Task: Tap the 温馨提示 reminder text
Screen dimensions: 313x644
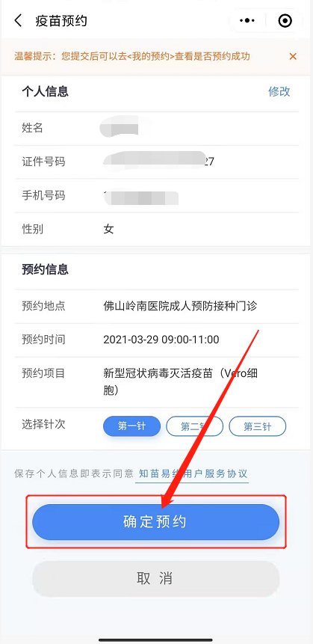Action: 132,56
